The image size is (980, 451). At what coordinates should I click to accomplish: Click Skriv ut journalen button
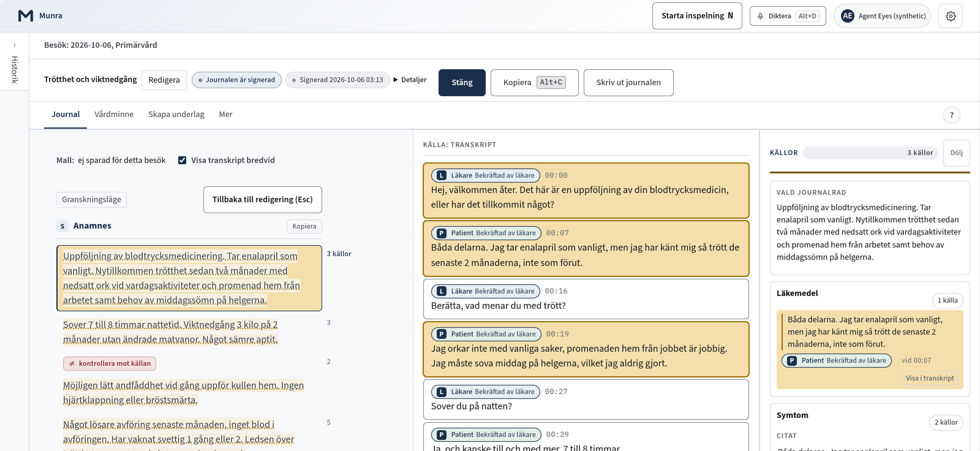tap(628, 83)
